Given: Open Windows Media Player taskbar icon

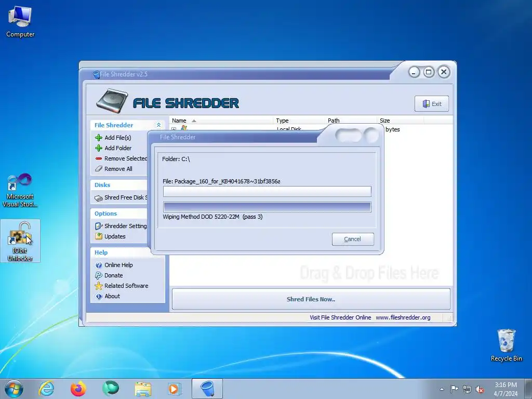Looking at the screenshot, I should [175, 389].
